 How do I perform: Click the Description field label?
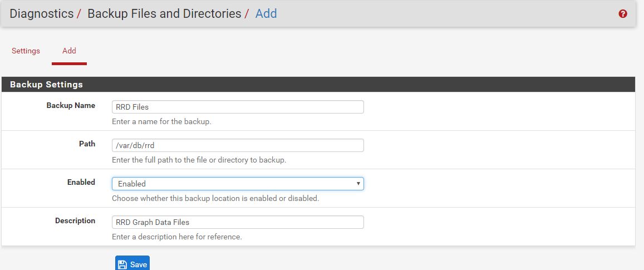(x=75, y=220)
